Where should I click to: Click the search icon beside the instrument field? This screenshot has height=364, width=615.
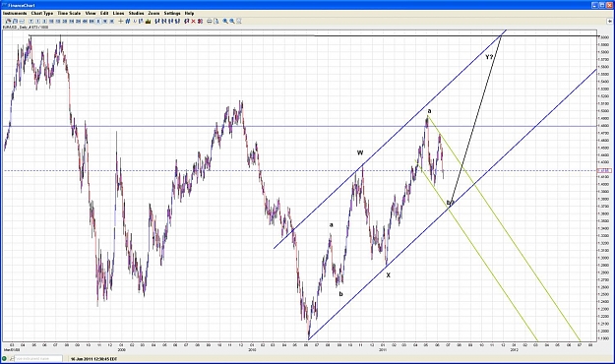tap(12, 358)
